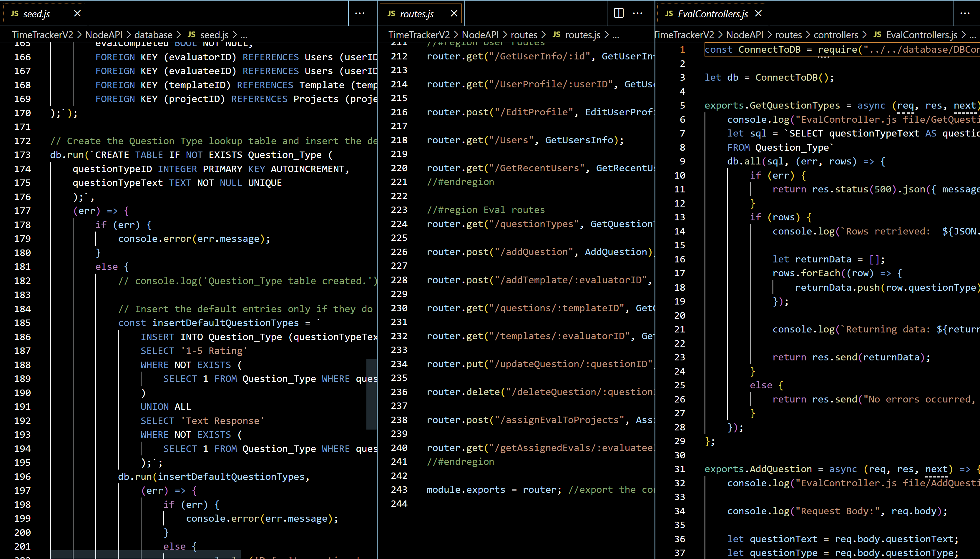Open NodeAPI breadcrumb in seed.js editor
Viewport: 980px width, 559px height.
pyautogui.click(x=104, y=35)
